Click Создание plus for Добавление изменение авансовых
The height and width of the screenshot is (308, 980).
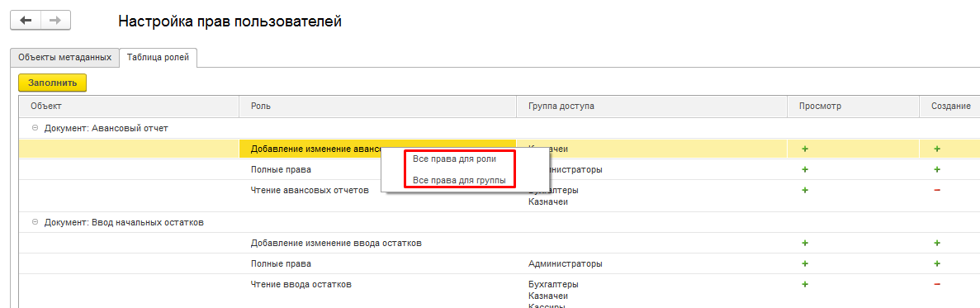937,149
